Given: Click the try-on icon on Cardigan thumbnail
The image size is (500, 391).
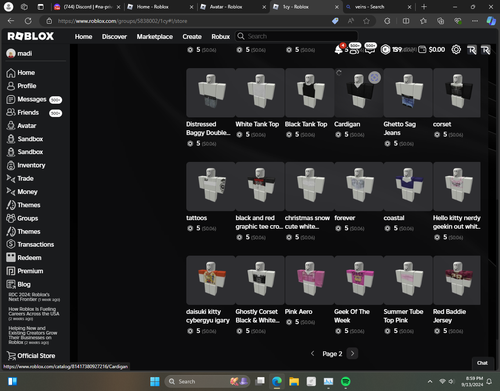Looking at the screenshot, I should [x=374, y=78].
